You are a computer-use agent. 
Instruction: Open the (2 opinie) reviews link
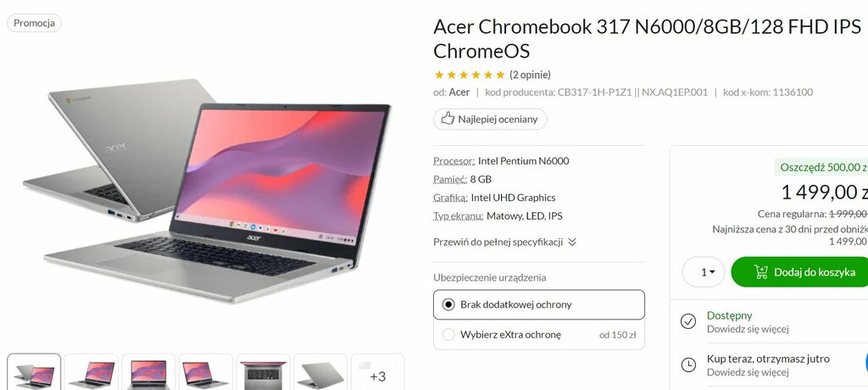point(530,75)
